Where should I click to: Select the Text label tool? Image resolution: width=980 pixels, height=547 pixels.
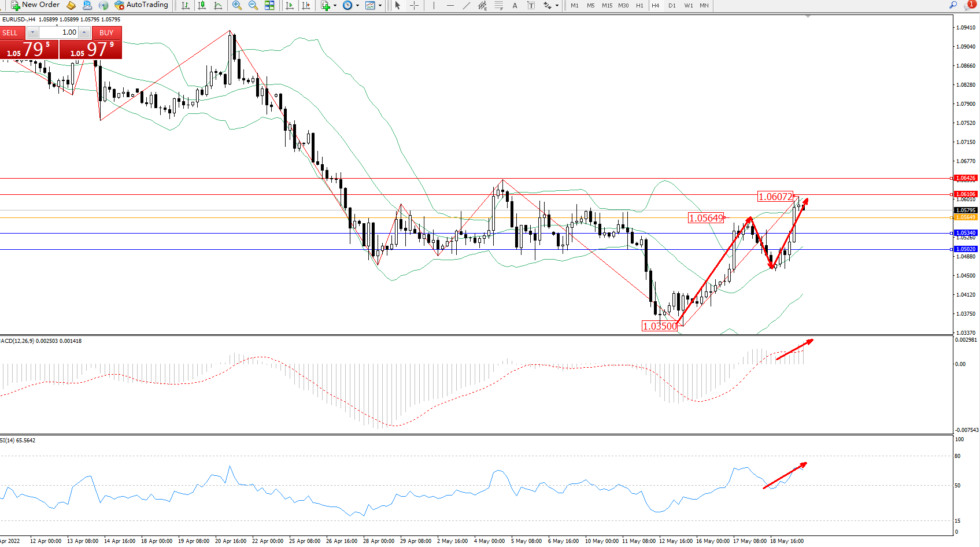515,5
